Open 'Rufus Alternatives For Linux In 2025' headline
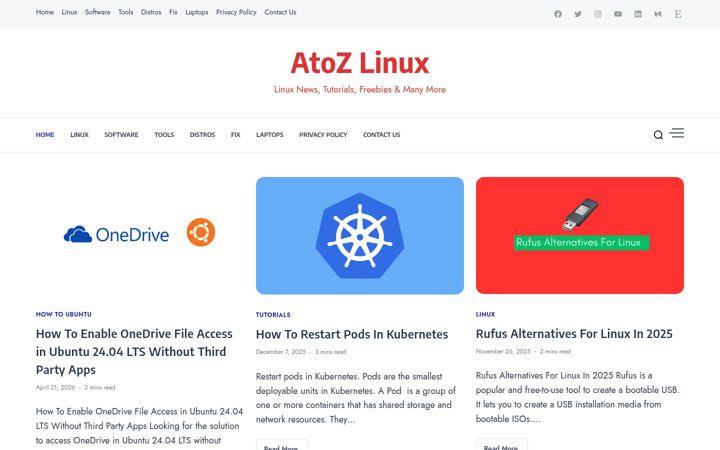Screen dimensions: 720x450 pyautogui.click(x=574, y=334)
